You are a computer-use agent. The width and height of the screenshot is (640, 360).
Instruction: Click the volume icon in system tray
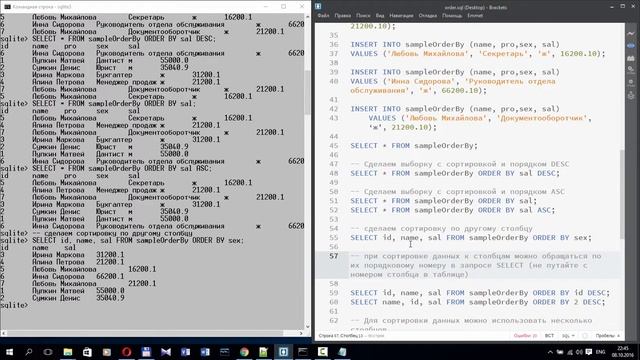coord(579,352)
